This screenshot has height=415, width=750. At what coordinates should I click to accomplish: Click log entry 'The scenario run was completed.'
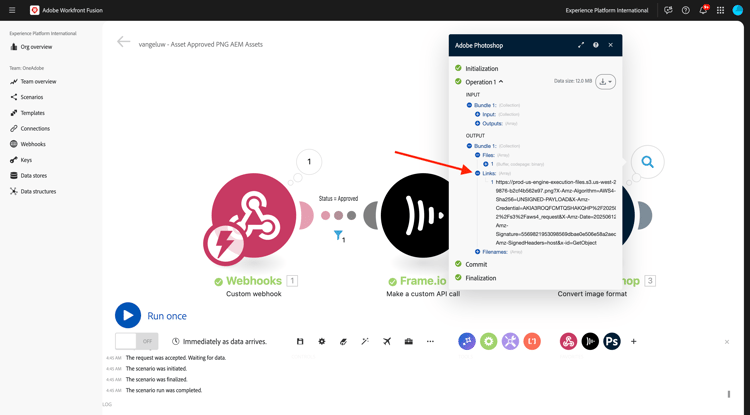click(164, 390)
